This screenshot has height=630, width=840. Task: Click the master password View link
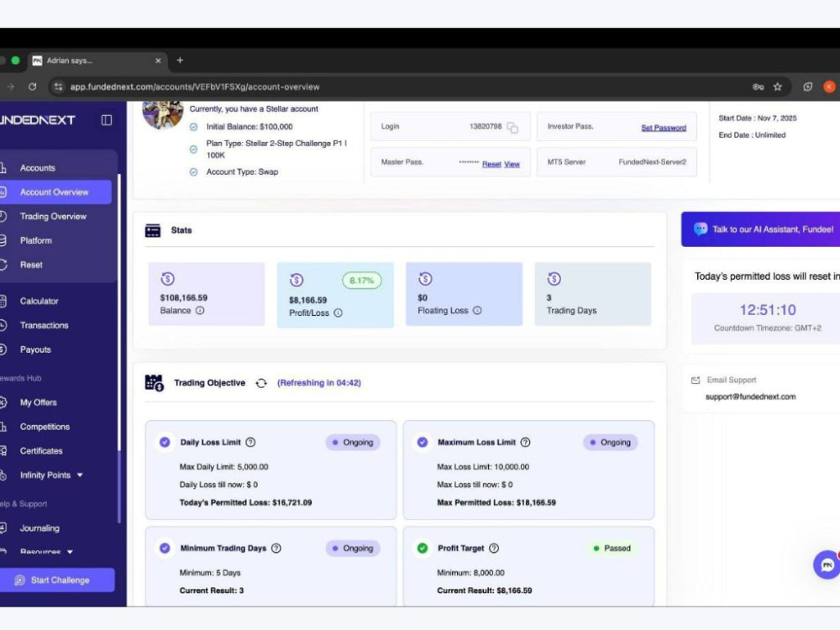tap(512, 165)
